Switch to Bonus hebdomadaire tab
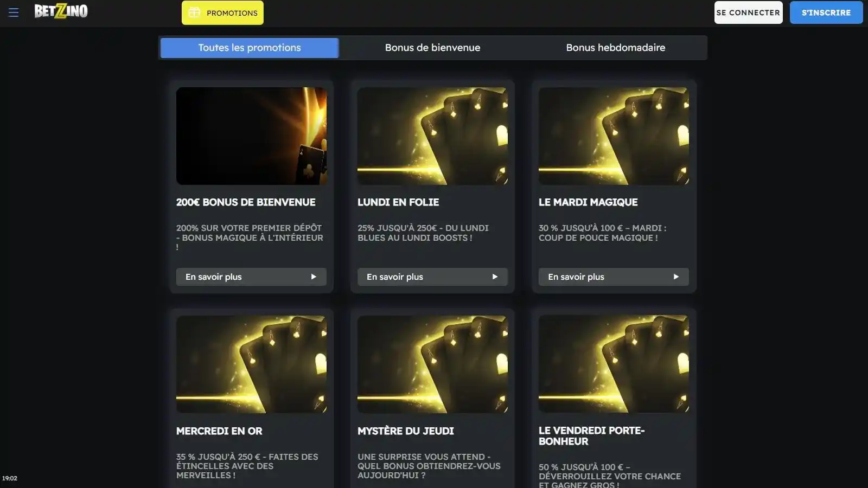Screen dimensions: 868x488 pos(615,48)
